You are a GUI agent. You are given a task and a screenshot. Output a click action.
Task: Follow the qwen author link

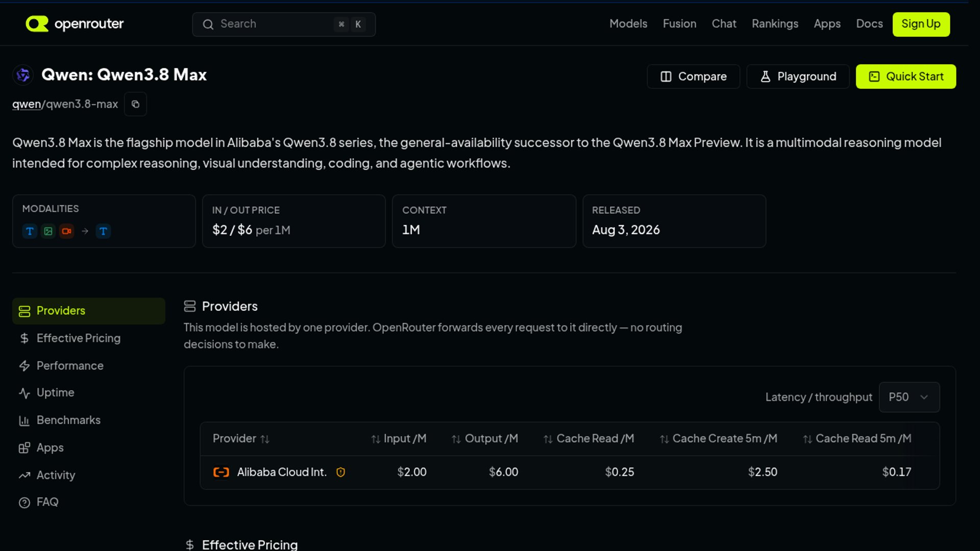tap(27, 104)
